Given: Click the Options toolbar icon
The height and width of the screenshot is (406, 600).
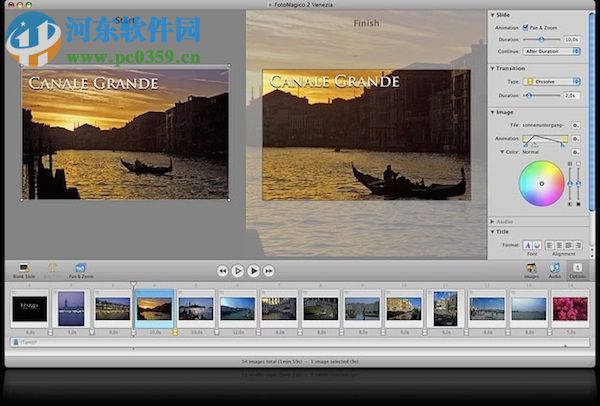Looking at the screenshot, I should pos(578,268).
